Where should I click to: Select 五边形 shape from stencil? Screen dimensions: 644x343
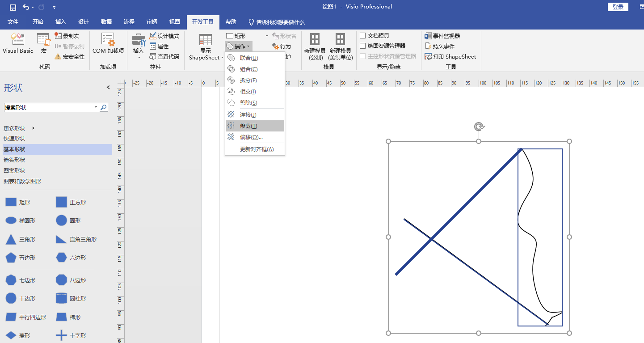pyautogui.click(x=20, y=258)
